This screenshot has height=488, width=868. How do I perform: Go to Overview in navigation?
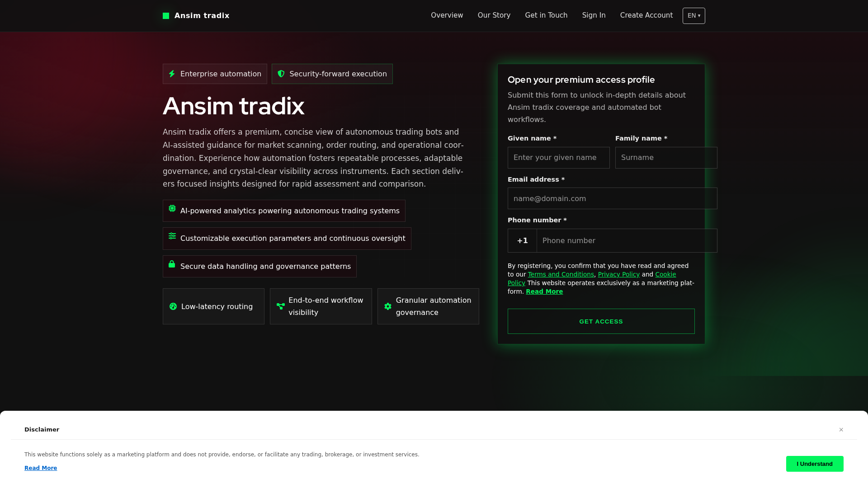(x=447, y=15)
